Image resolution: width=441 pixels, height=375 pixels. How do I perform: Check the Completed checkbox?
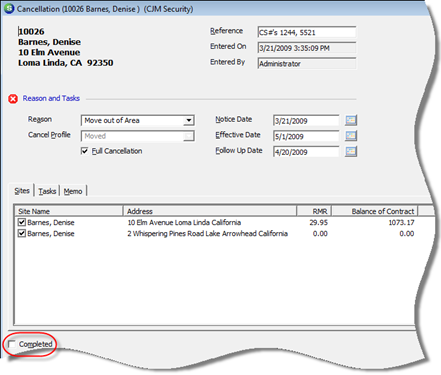pyautogui.click(x=12, y=344)
